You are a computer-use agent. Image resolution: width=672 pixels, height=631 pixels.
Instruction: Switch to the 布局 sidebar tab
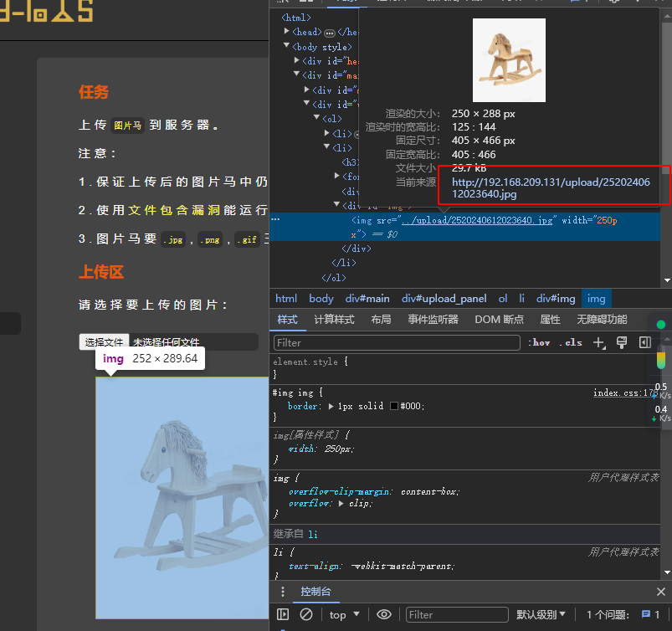click(382, 319)
